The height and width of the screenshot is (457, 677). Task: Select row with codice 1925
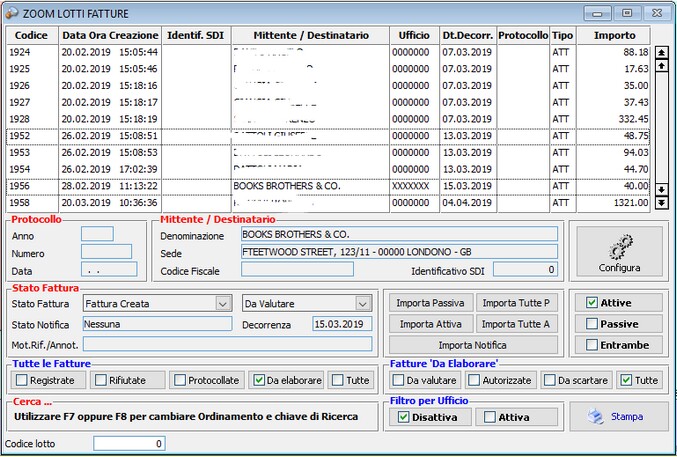coord(328,69)
